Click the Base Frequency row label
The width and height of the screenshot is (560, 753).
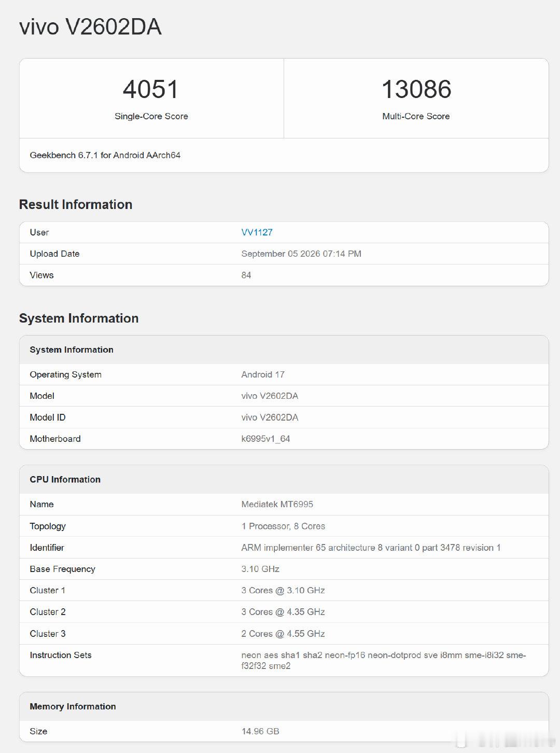tap(62, 569)
